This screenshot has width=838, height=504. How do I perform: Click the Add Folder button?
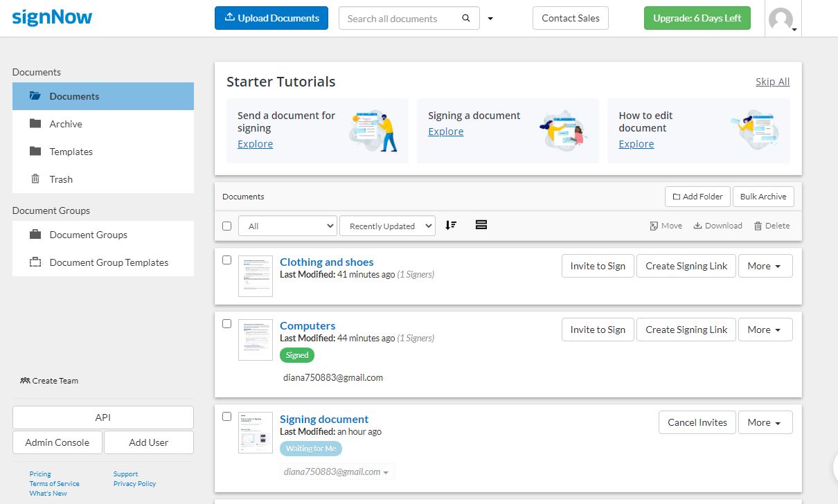coord(697,197)
